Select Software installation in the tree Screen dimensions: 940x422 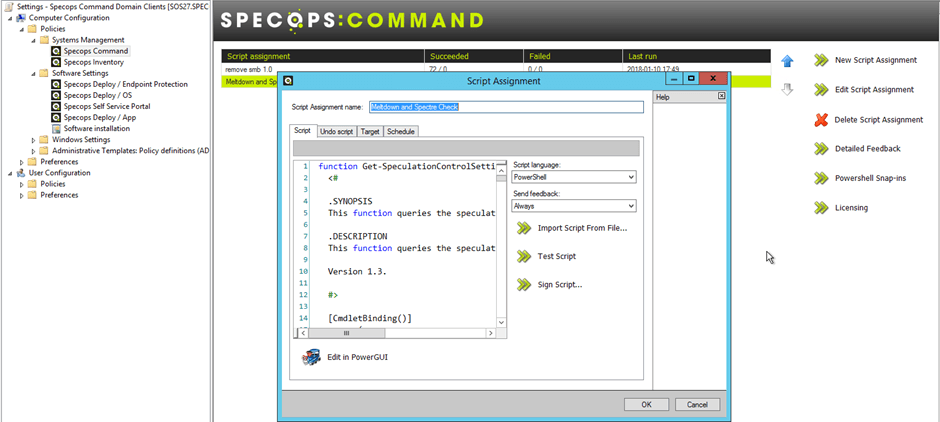[97, 128]
